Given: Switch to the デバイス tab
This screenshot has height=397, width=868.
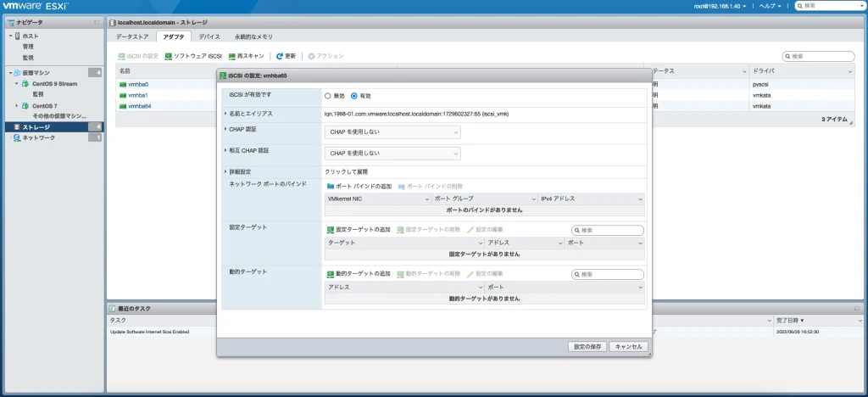Looking at the screenshot, I should point(210,36).
